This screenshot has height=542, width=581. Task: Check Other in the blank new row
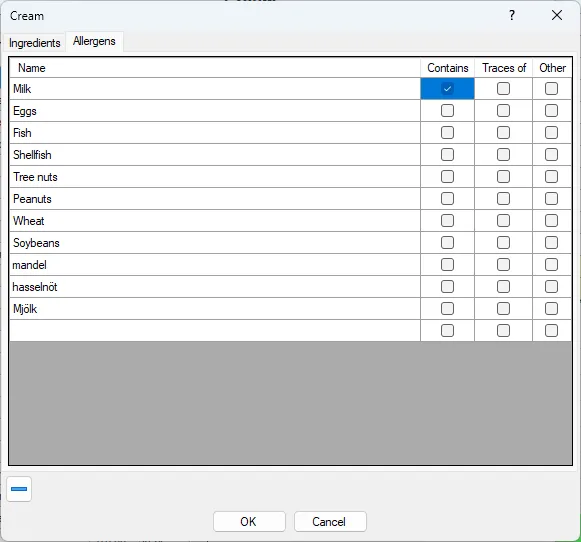[x=551, y=330]
